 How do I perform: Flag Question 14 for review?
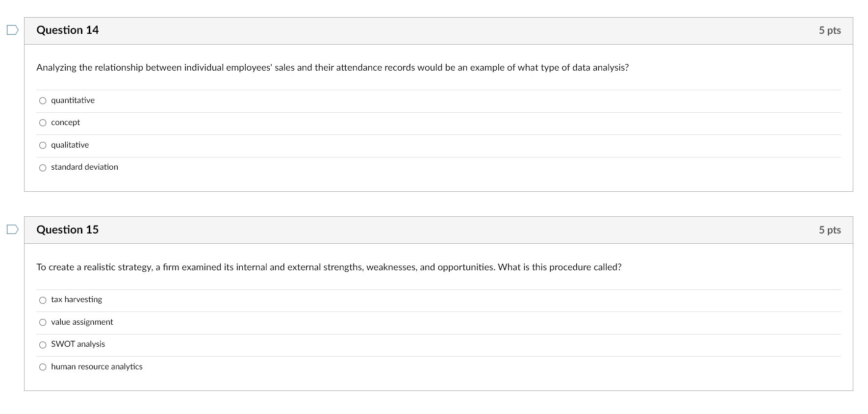click(11, 30)
